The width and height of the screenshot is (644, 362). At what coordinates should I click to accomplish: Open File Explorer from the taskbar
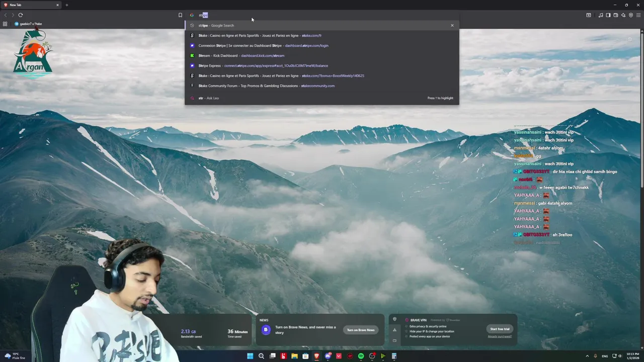tap(294, 356)
